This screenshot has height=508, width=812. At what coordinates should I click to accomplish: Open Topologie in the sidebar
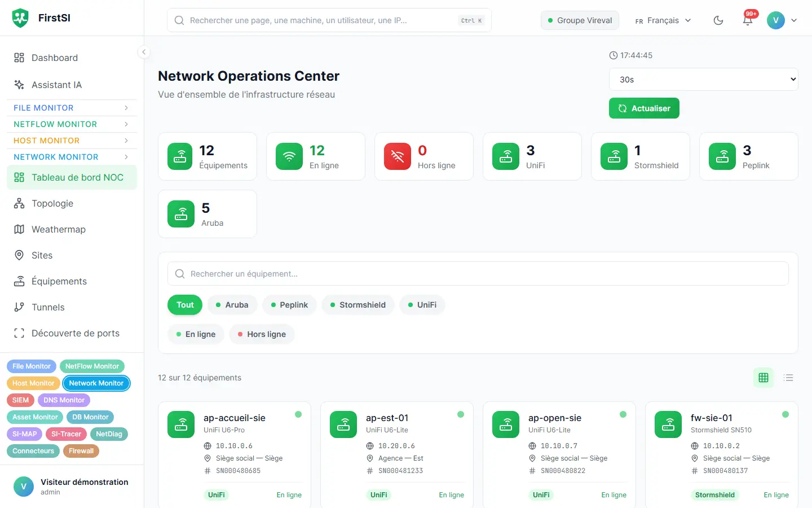coord(72,203)
